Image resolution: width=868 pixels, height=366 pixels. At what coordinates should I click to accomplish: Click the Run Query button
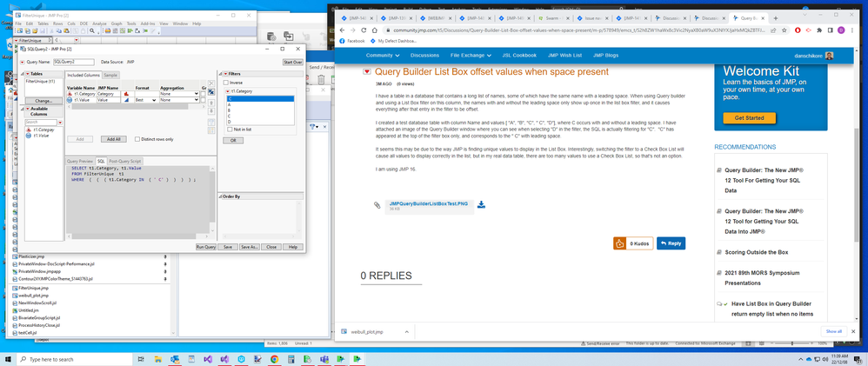206,247
